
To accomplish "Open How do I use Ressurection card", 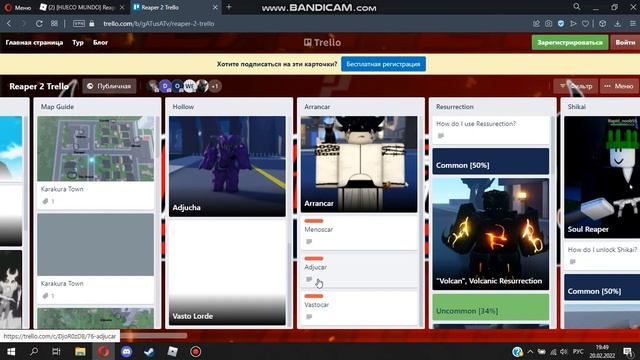I will click(x=491, y=130).
